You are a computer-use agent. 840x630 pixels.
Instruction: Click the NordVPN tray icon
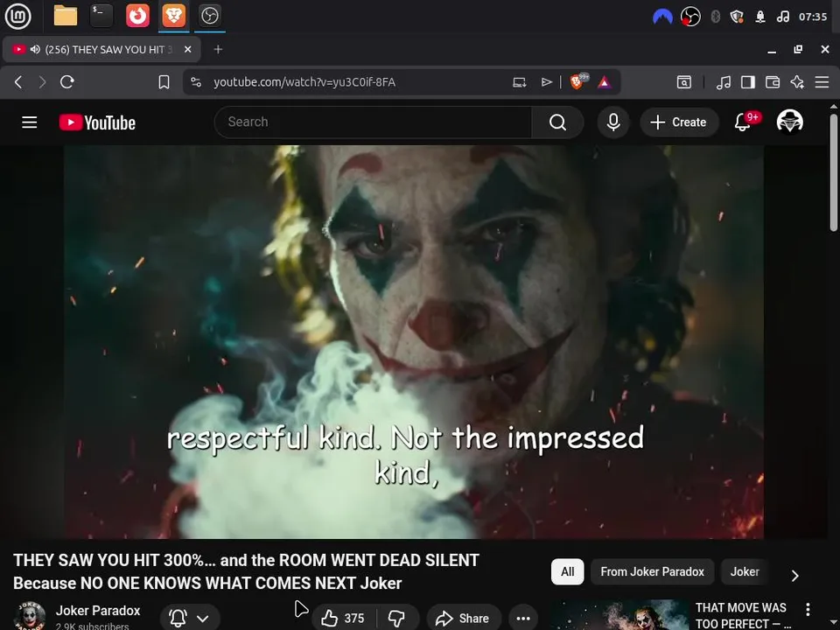click(x=662, y=17)
